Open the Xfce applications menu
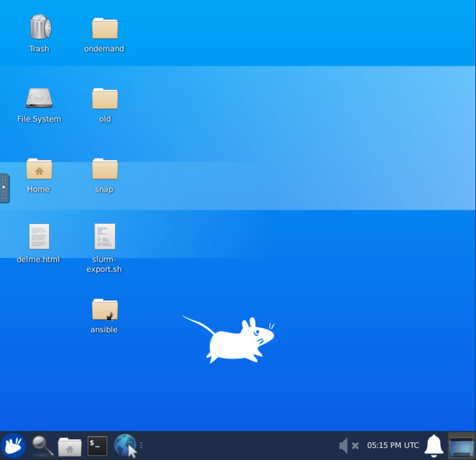This screenshot has width=476, height=460. pyautogui.click(x=13, y=445)
